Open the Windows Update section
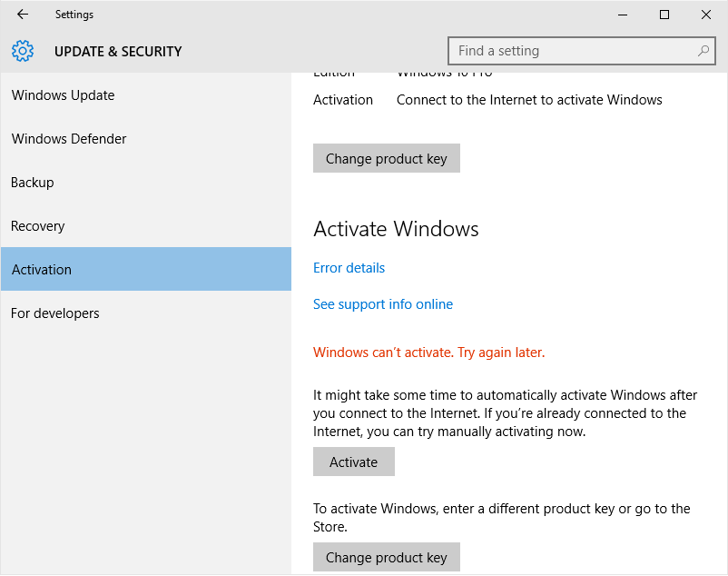Image resolution: width=728 pixels, height=576 pixels. coord(64,95)
